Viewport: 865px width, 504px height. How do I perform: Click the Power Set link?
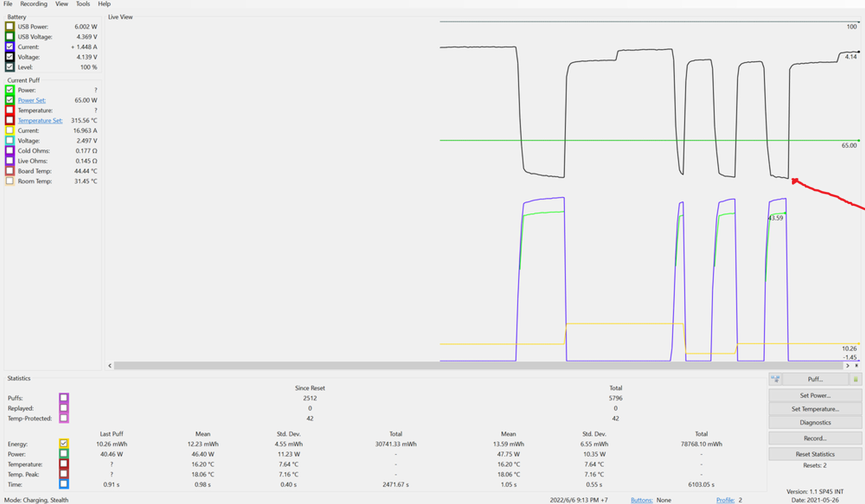point(32,100)
